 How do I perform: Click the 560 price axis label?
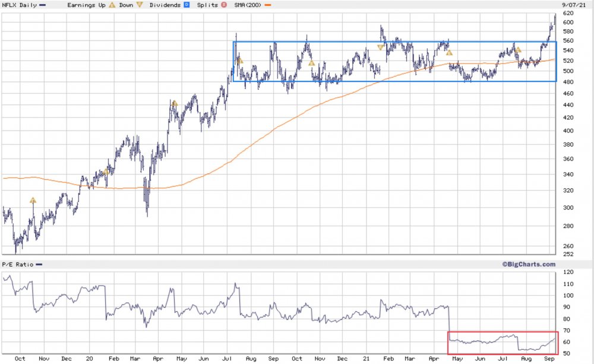(x=568, y=40)
